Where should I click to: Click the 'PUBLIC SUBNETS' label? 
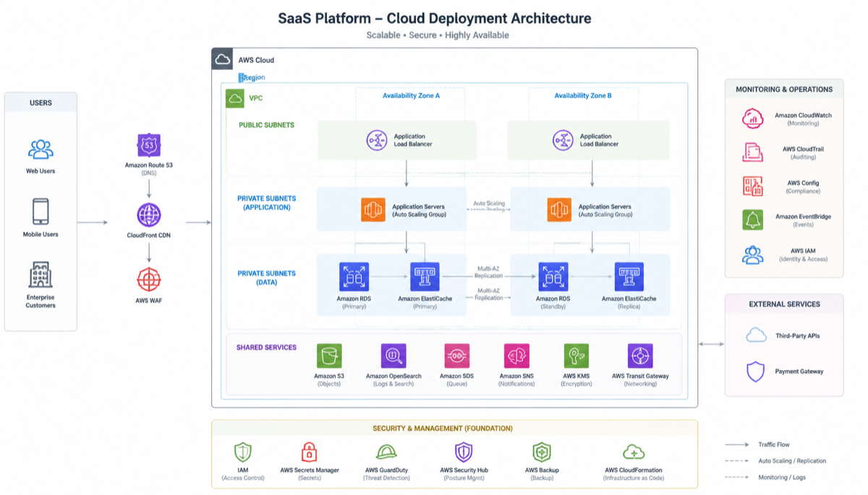pos(267,125)
